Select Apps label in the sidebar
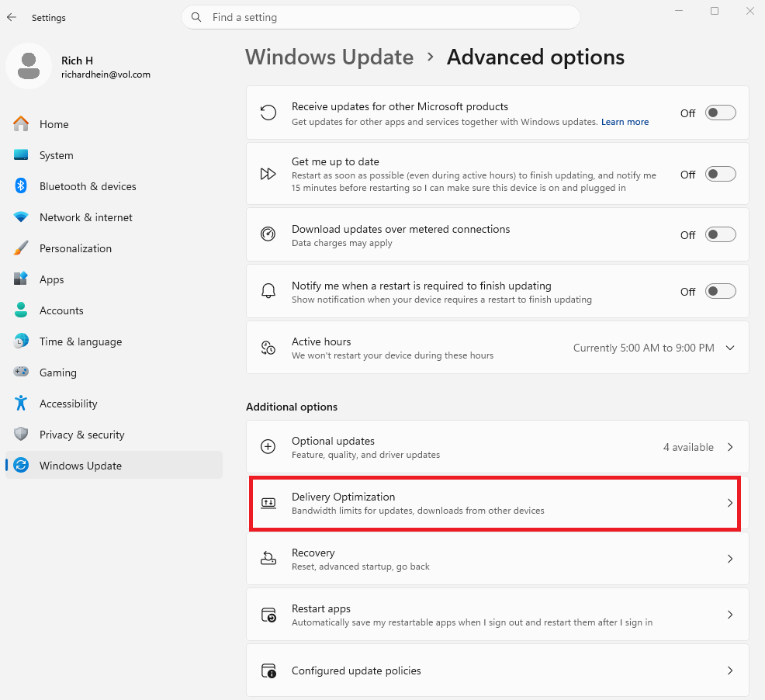 pyautogui.click(x=51, y=279)
